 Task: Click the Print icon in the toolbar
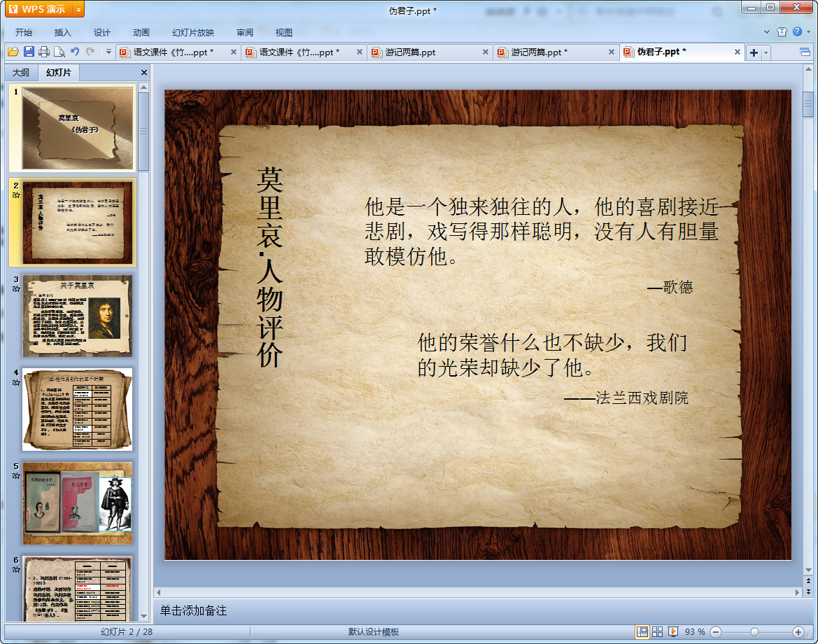(x=44, y=52)
